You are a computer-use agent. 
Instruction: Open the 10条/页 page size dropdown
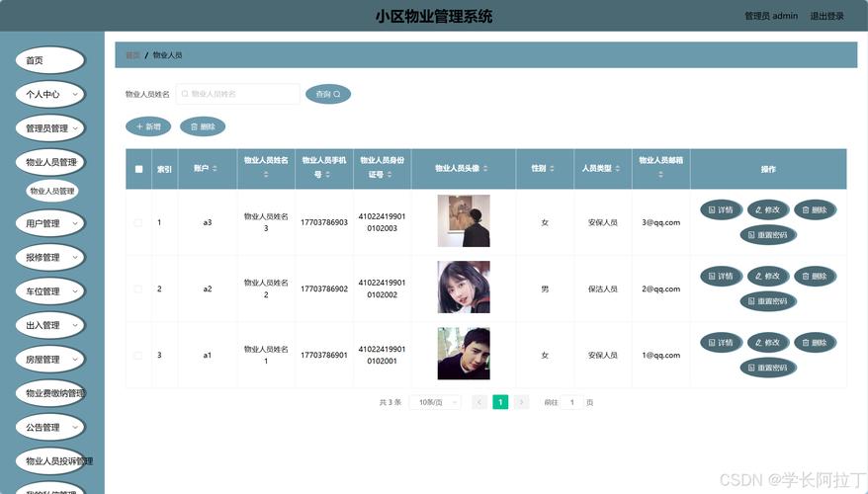tap(435, 403)
